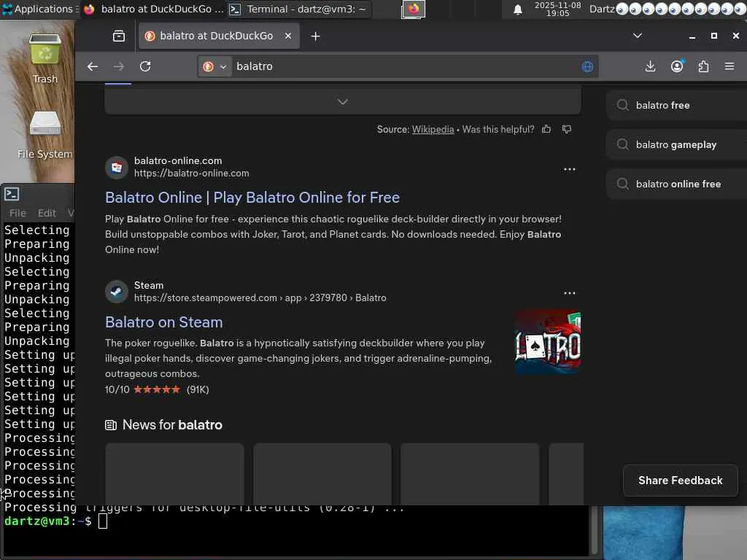Open the notifications bell in the top panel
Image resolution: width=747 pixels, height=560 pixels.
518,9
